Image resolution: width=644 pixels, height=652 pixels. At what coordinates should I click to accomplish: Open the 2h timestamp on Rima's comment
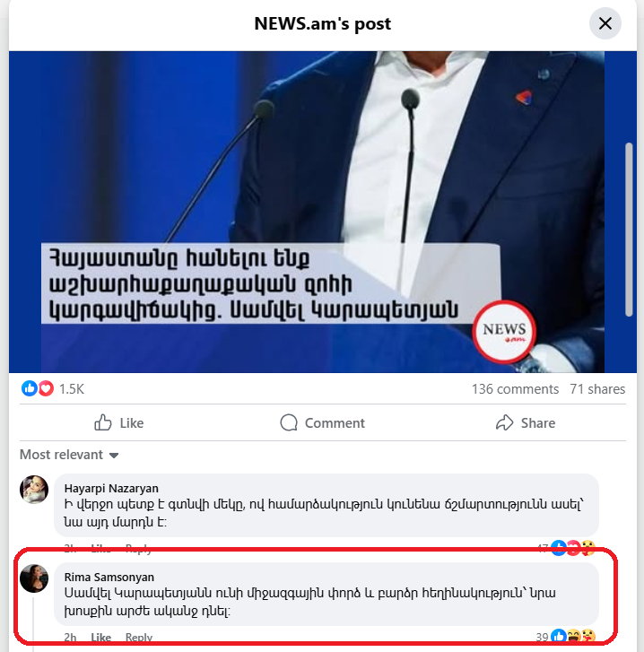(x=70, y=638)
